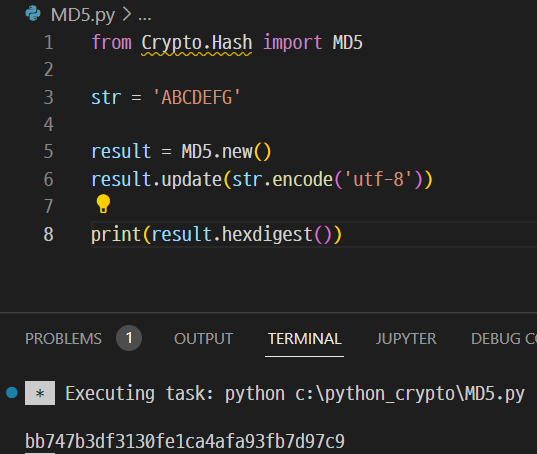Click the asterisk task marker in terminal
The image size is (537, 454).
pyautogui.click(x=40, y=393)
